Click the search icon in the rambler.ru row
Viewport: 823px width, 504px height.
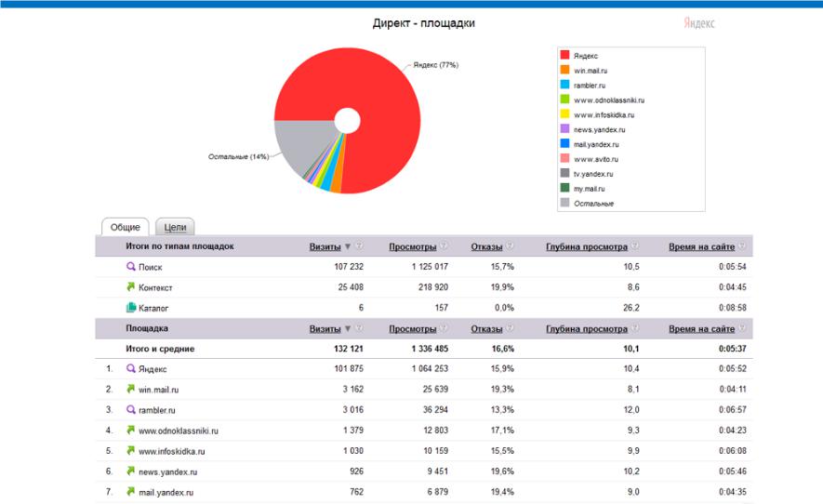(x=131, y=409)
